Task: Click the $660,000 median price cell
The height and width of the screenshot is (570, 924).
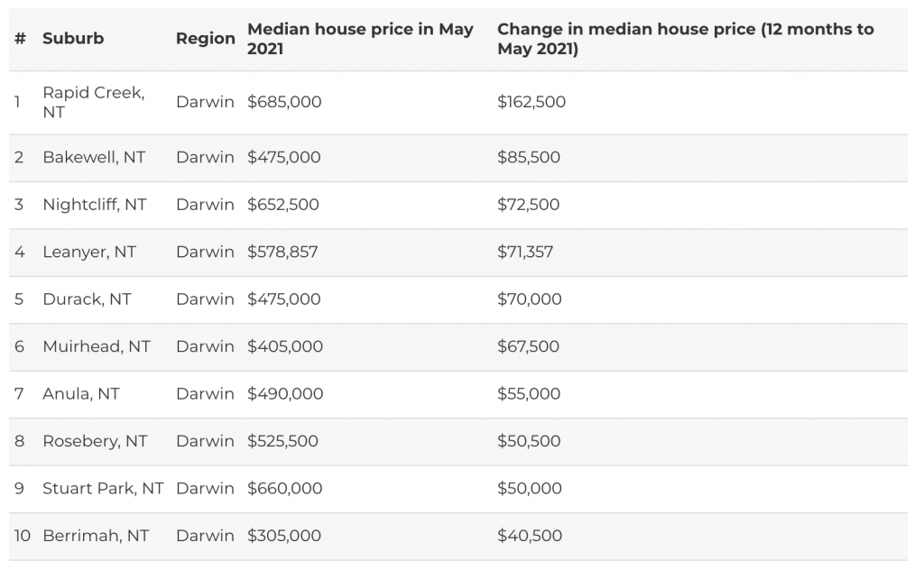Action: tap(284, 488)
